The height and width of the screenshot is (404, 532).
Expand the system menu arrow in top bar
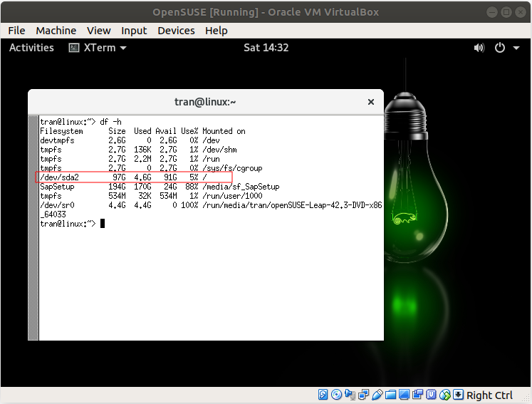(x=516, y=48)
